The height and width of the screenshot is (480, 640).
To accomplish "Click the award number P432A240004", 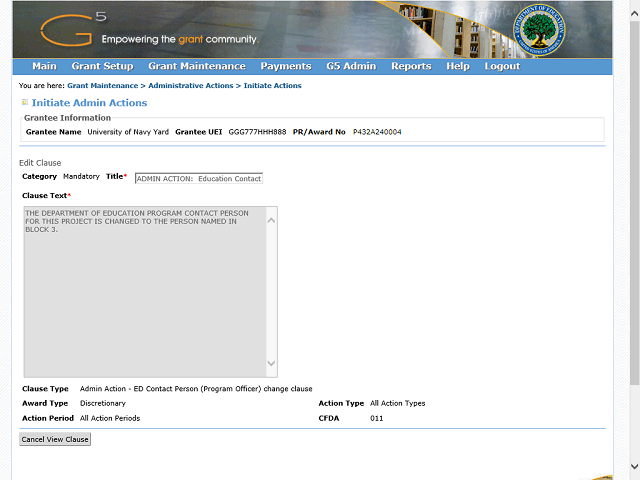I will [x=377, y=132].
